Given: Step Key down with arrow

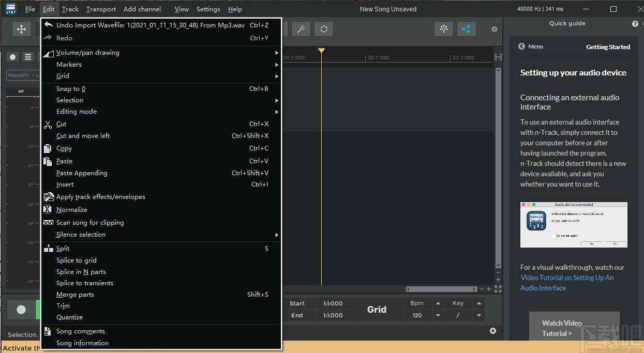Looking at the screenshot, I should click(x=479, y=315).
